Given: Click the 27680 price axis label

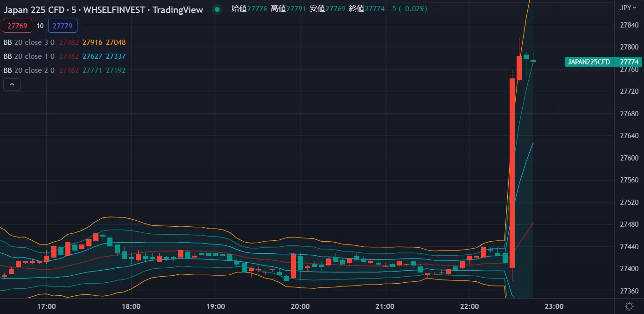Looking at the screenshot, I should click(x=629, y=114).
